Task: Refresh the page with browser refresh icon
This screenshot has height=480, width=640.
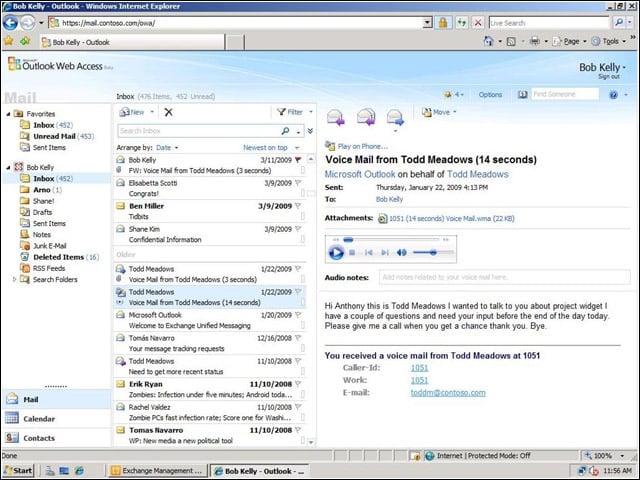Action: click(x=461, y=23)
